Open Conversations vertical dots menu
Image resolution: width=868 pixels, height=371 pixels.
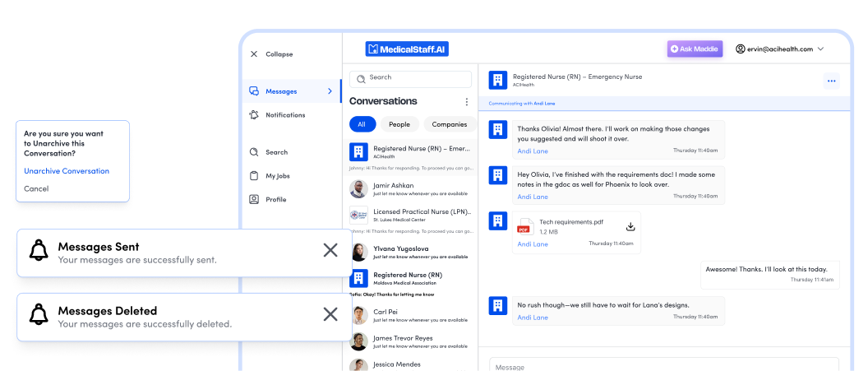[467, 102]
